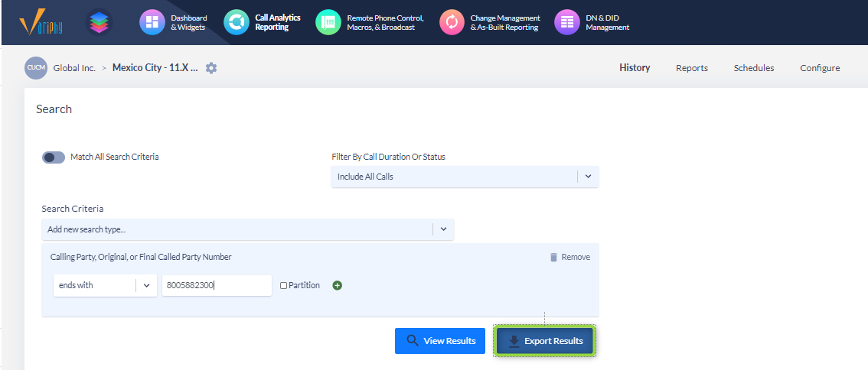
Task: Click the View Results button
Action: point(440,341)
